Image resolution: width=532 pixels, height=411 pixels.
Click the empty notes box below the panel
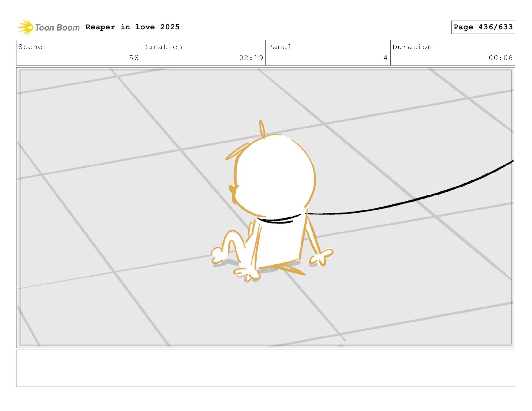tap(266, 368)
